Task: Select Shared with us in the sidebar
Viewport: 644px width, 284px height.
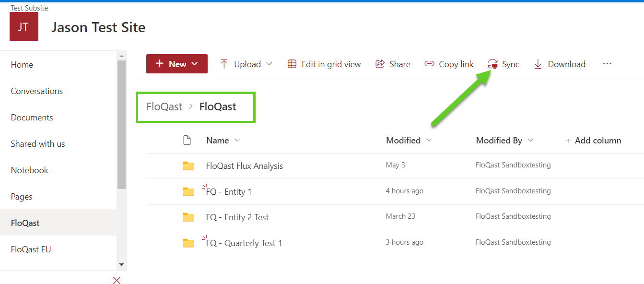Action: click(38, 144)
